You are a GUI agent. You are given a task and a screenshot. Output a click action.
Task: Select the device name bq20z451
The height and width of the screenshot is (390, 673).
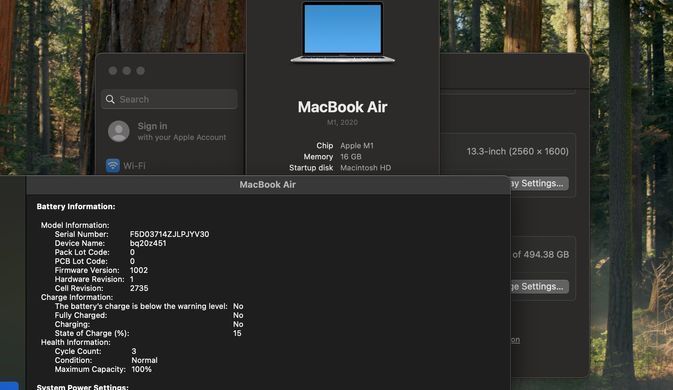tap(148, 243)
